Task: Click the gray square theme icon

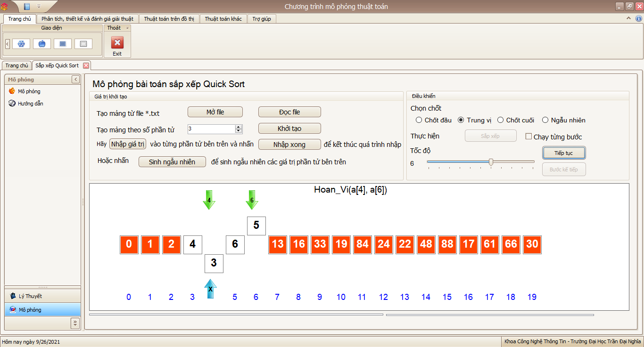Action: [84, 43]
